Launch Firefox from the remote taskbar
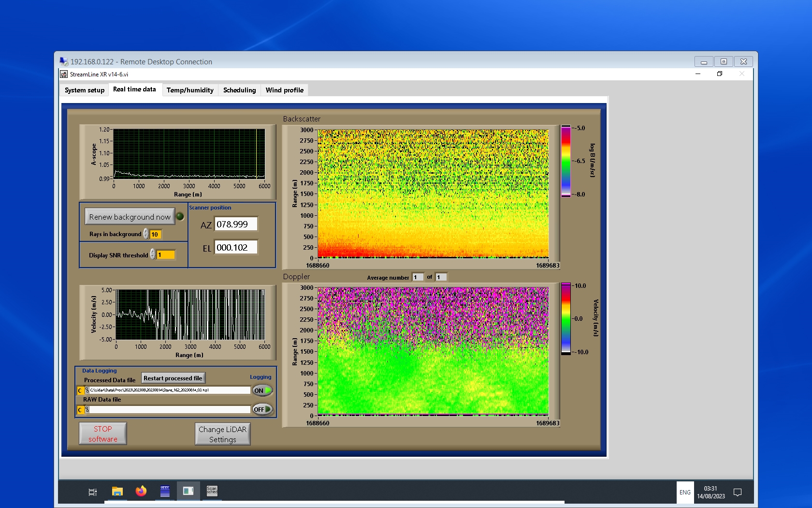Image resolution: width=812 pixels, height=508 pixels. [141, 492]
